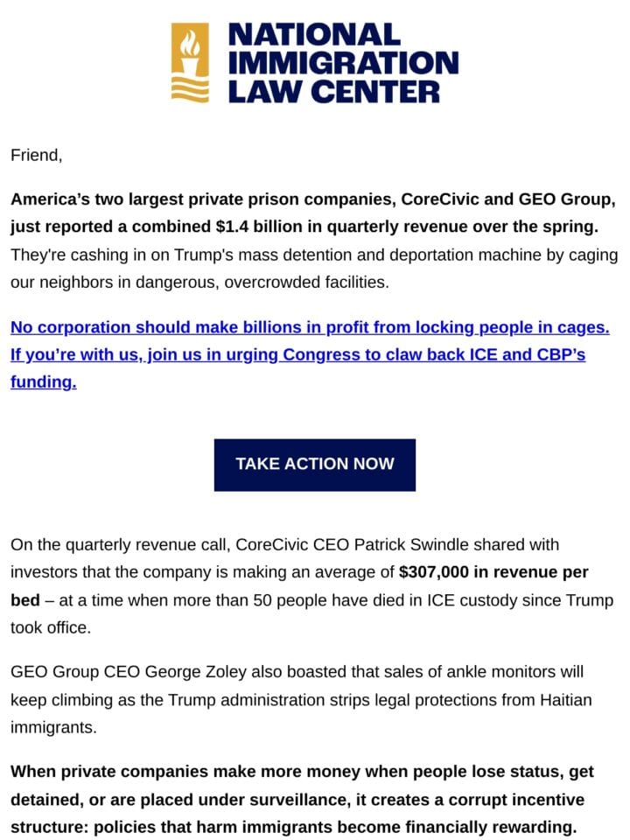Click the 'overcrowded facilities' phrase
630x840 pixels.
click(306, 282)
